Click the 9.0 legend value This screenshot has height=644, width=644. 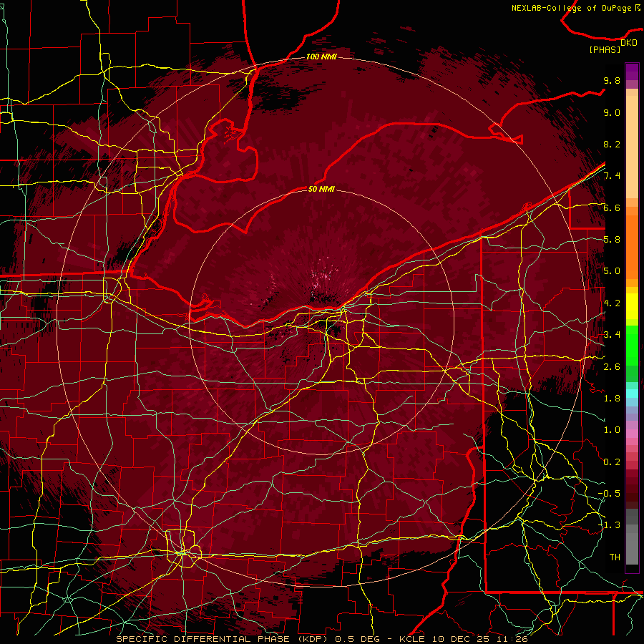click(x=612, y=112)
